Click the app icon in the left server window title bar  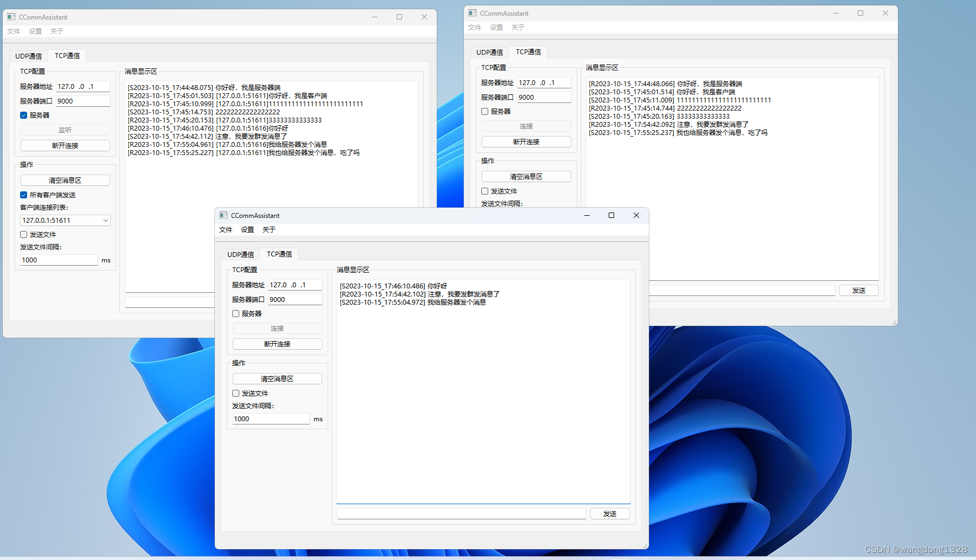click(11, 17)
